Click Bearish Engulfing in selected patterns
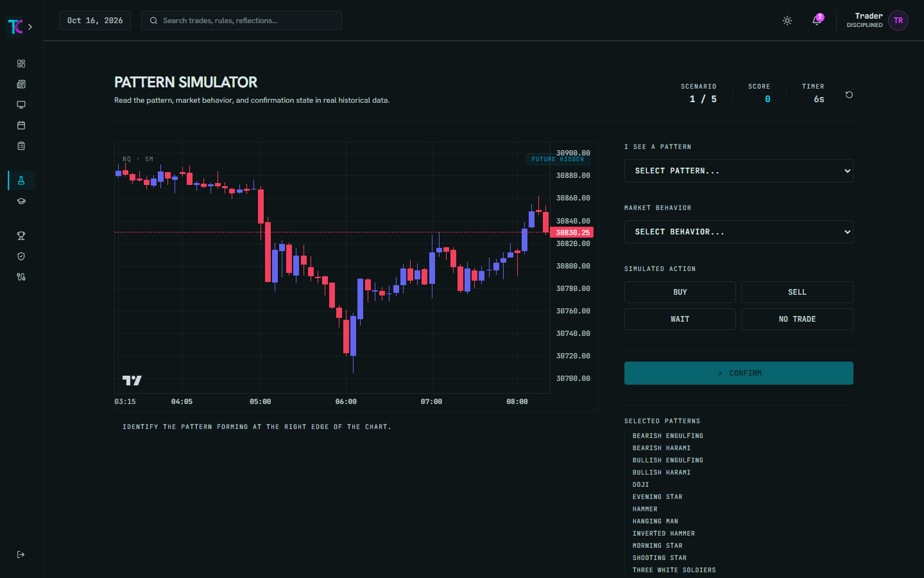The image size is (924, 578). (x=668, y=436)
